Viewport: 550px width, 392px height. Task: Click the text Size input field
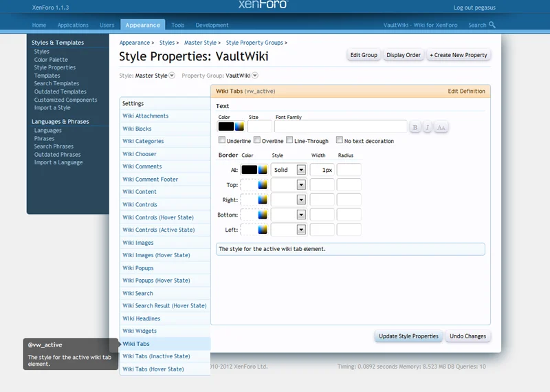pos(260,127)
